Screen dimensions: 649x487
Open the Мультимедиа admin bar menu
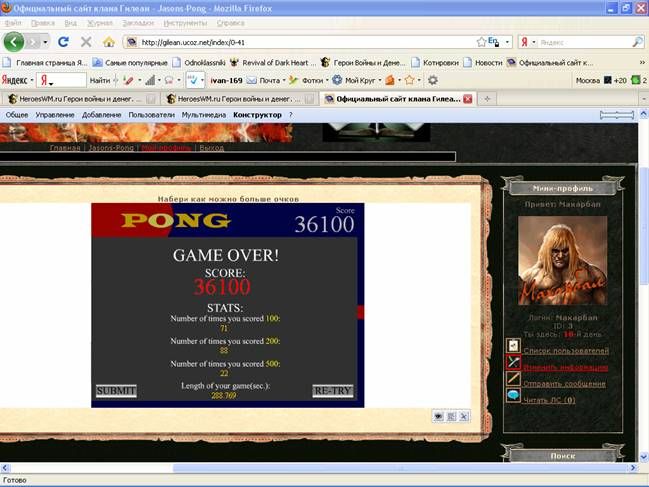tap(204, 115)
